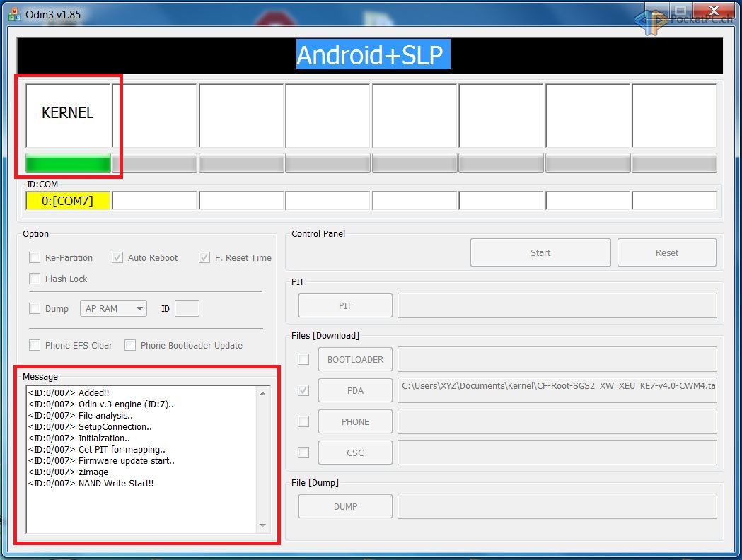Select the 'SetupConnection..' log line
This screenshot has width=742, height=560.
[x=90, y=426]
